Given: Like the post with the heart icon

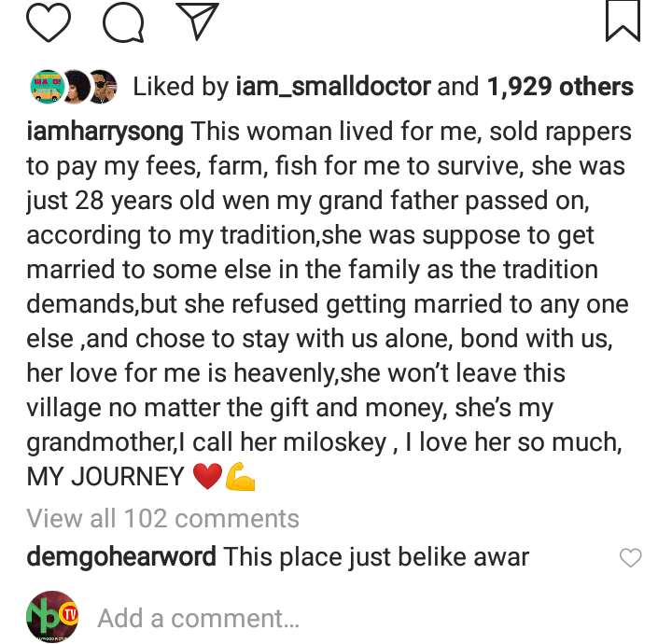Looking at the screenshot, I should click(49, 23).
